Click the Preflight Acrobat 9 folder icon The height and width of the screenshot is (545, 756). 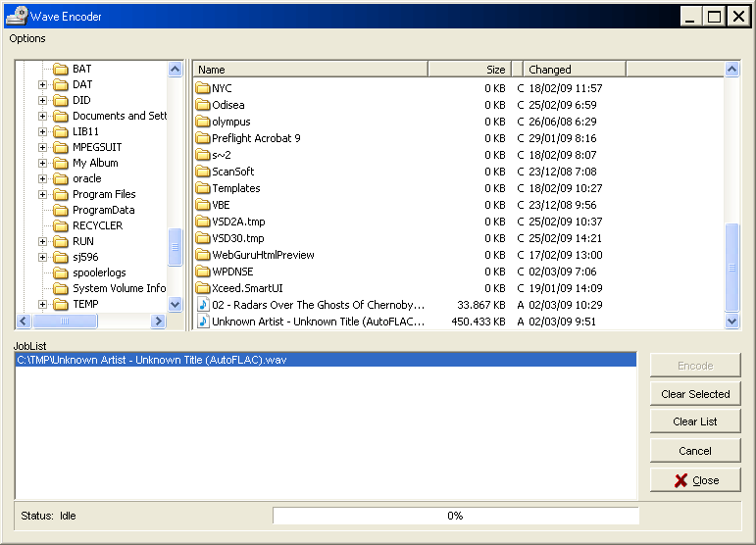[x=203, y=138]
